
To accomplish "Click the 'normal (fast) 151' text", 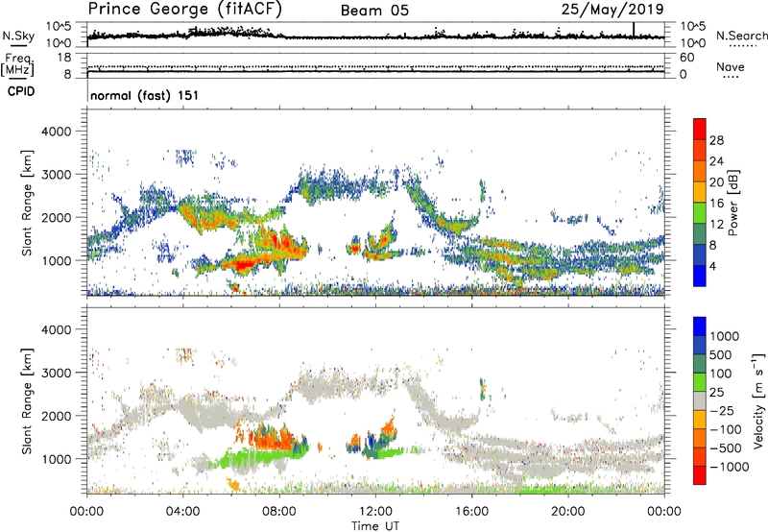I will tap(145, 95).
